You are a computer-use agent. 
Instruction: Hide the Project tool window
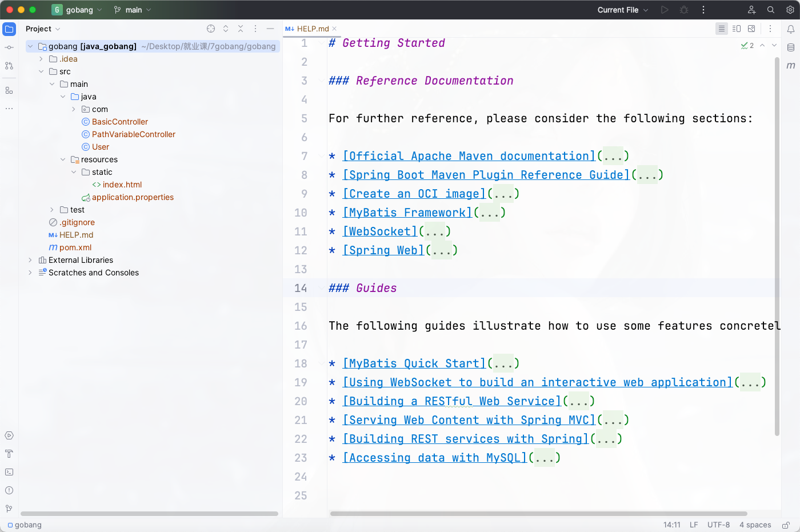(270, 29)
